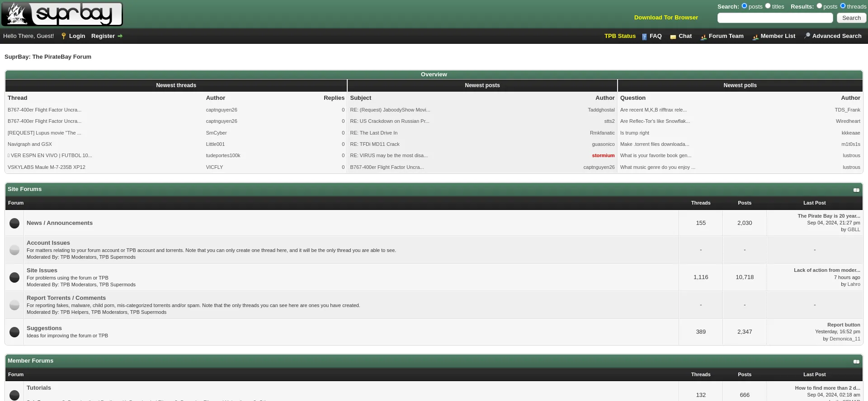
Task: Click the Member List people icon
Action: click(x=755, y=37)
